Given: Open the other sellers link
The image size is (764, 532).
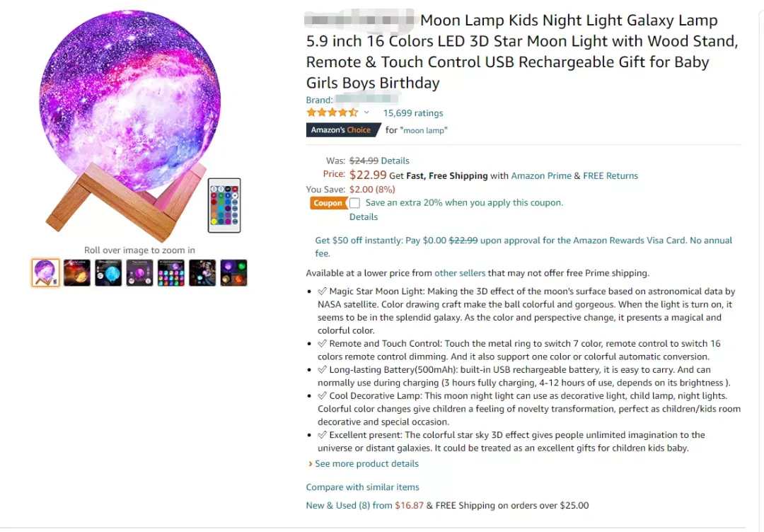Looking at the screenshot, I should (x=460, y=273).
